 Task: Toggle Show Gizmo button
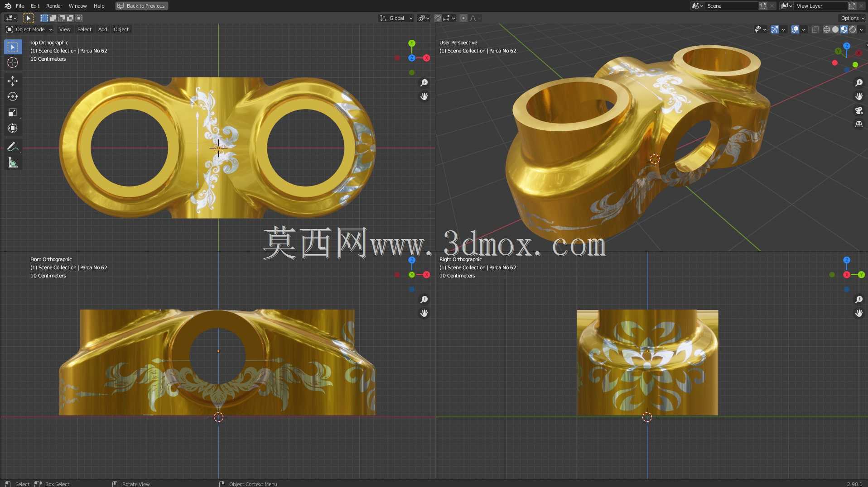pos(775,29)
